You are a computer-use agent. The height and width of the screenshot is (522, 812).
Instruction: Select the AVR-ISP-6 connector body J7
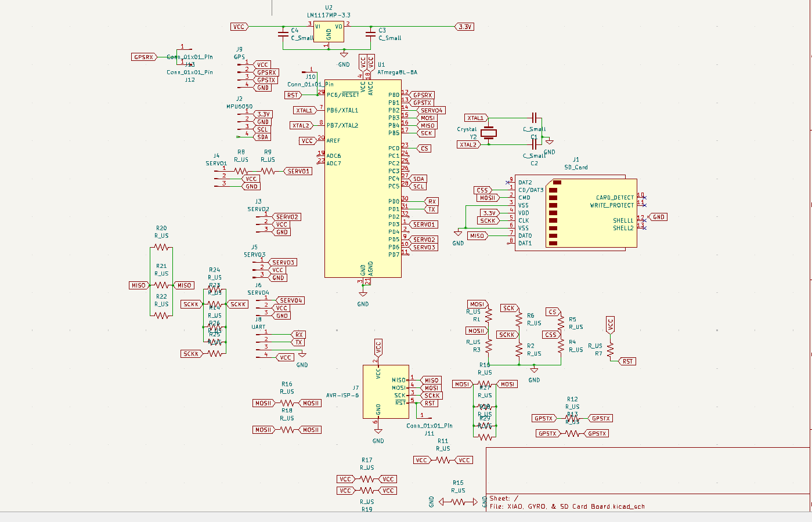[x=385, y=391]
